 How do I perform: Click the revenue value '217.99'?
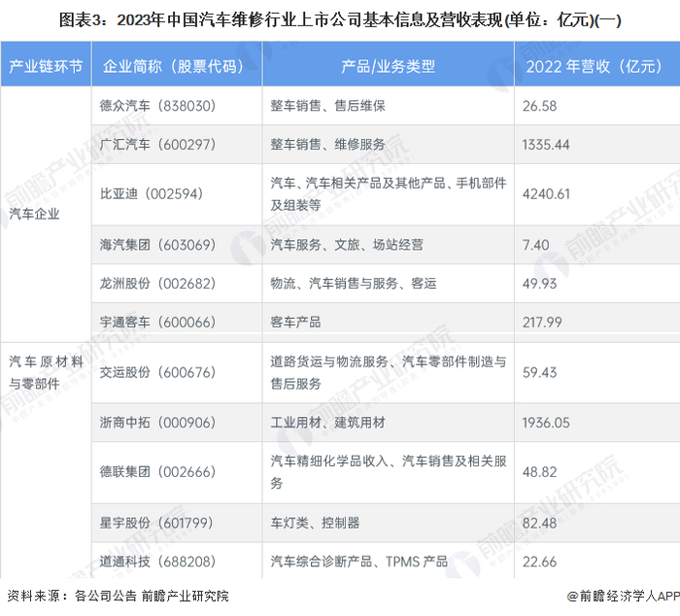pos(542,323)
